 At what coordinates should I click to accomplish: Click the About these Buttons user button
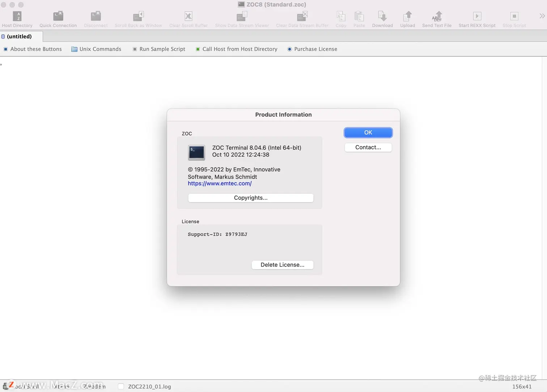(33, 49)
